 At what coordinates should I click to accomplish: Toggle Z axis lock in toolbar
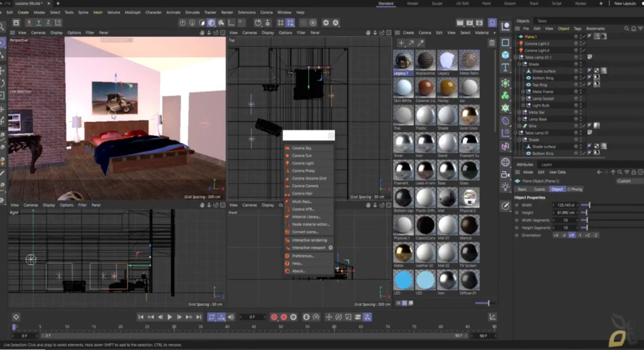click(48, 23)
